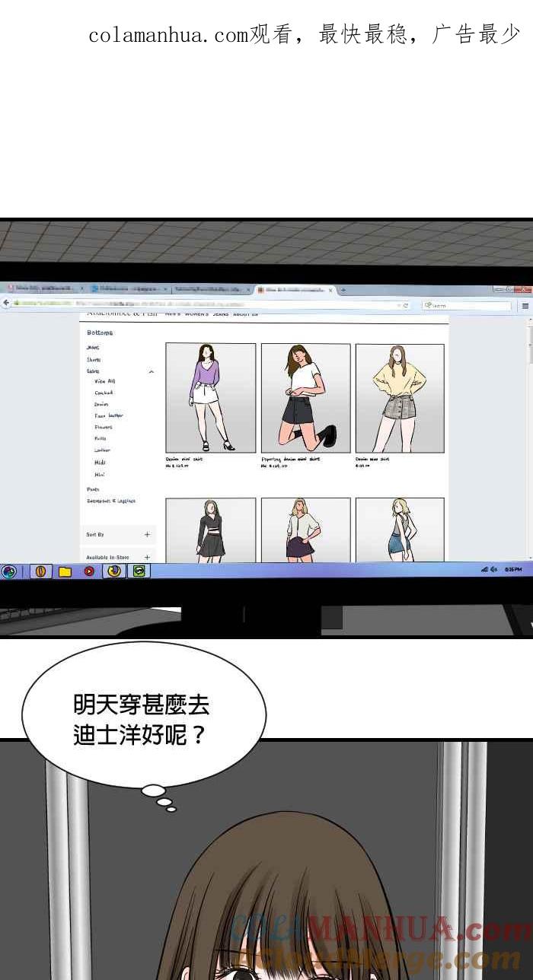Viewport: 533px width, 980px height.
Task: Open the brown coffee-bean taskbar icon
Action: pos(41,571)
